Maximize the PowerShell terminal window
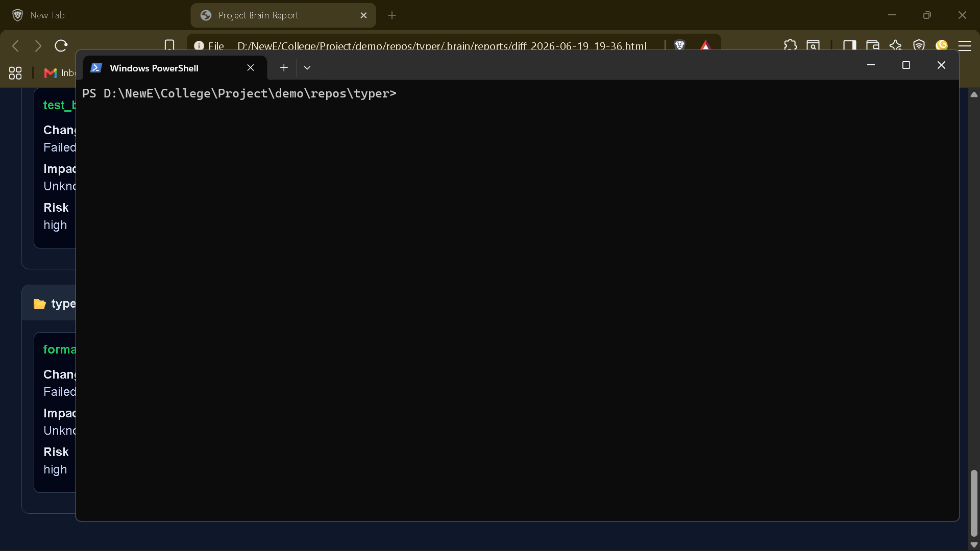 pos(906,65)
